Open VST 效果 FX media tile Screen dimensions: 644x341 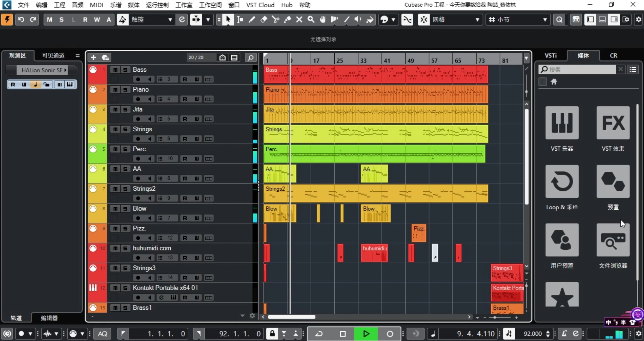click(x=613, y=123)
